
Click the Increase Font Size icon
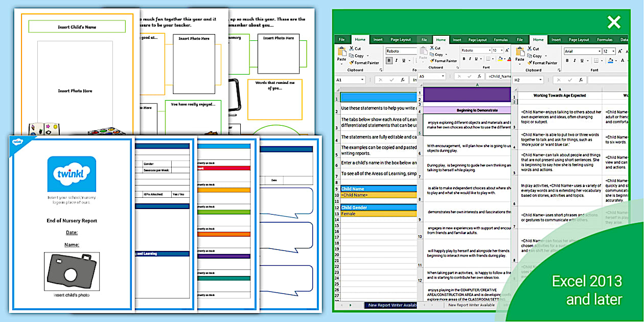620,51
